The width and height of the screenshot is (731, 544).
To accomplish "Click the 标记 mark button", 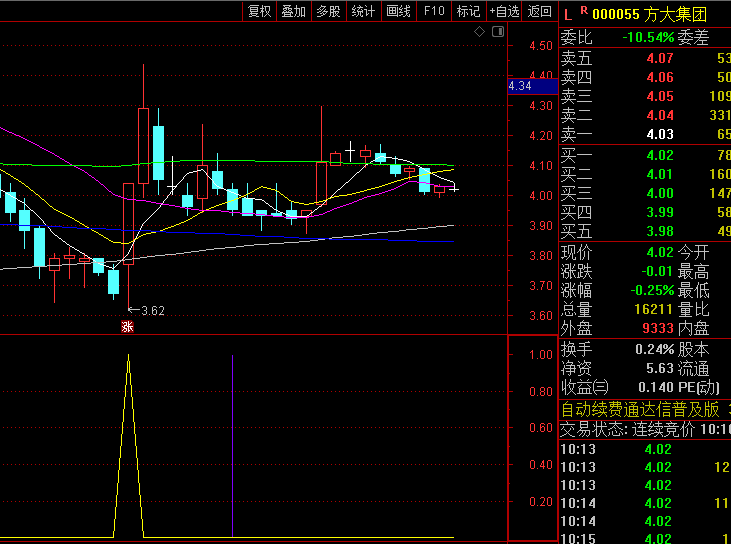I will tap(469, 11).
